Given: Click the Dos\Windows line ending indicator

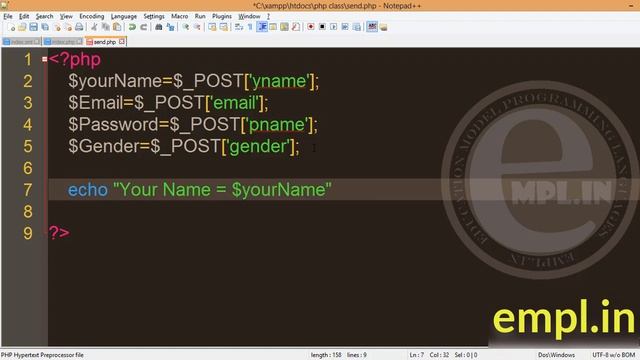Looking at the screenshot, I should coord(556,355).
